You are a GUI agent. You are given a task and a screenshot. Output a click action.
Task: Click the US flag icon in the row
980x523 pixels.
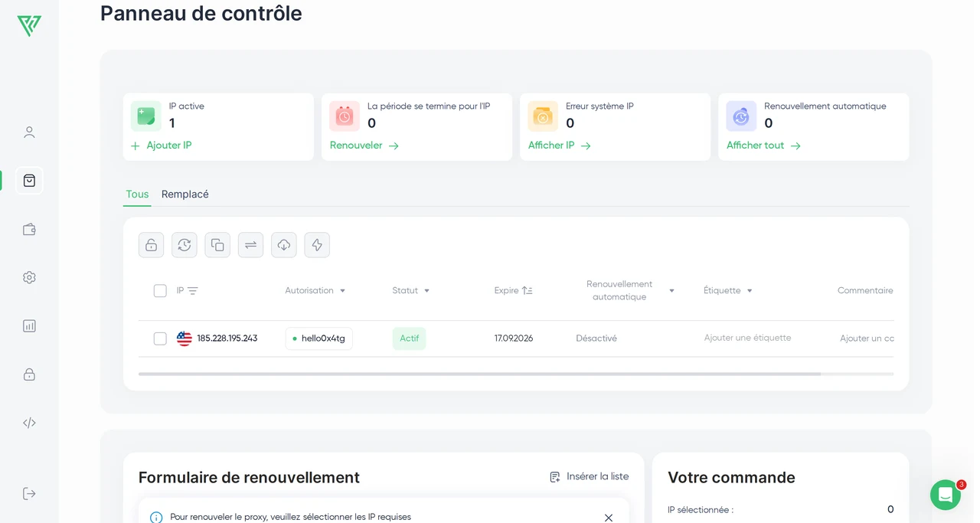click(185, 338)
